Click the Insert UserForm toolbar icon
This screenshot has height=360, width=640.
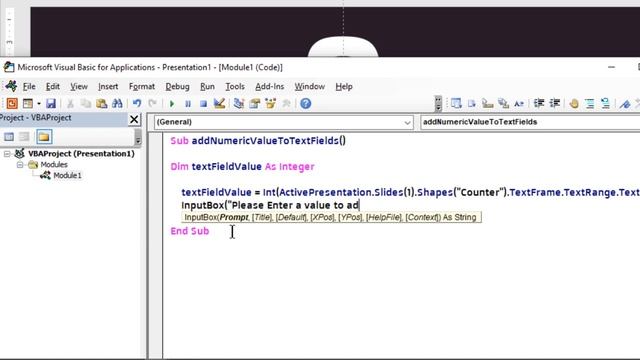pos(28,104)
